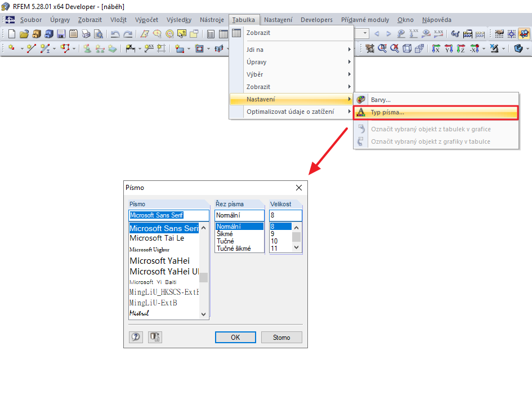Expand the new node dropdown arrow

(x=22, y=48)
